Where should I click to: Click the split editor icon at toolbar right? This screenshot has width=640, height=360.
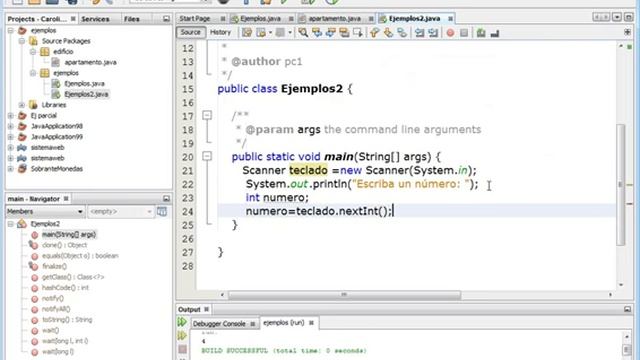(627, 32)
